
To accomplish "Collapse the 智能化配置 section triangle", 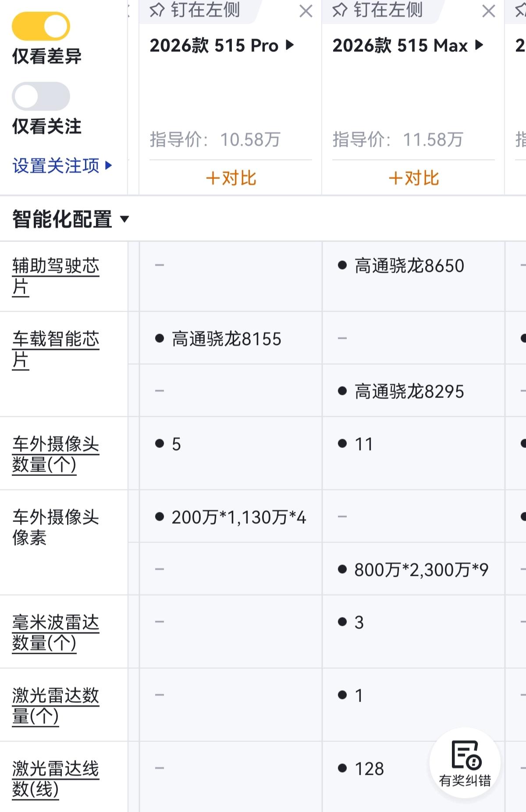I will 124,219.
